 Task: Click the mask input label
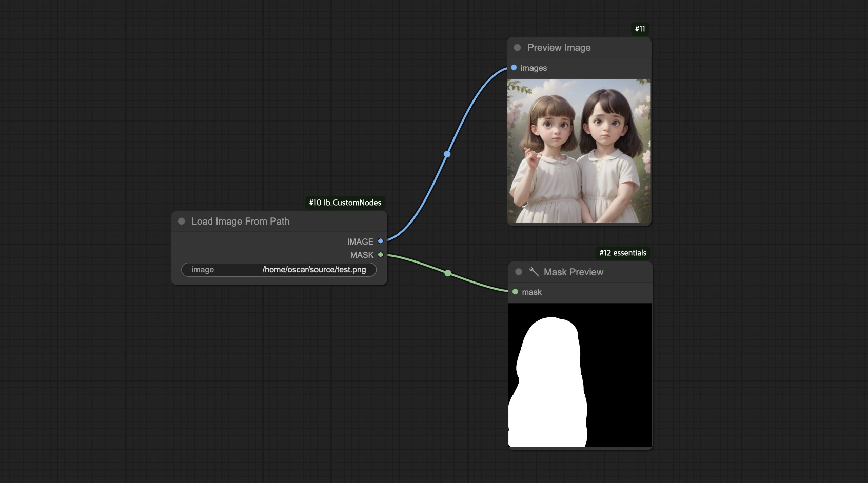pyautogui.click(x=531, y=292)
